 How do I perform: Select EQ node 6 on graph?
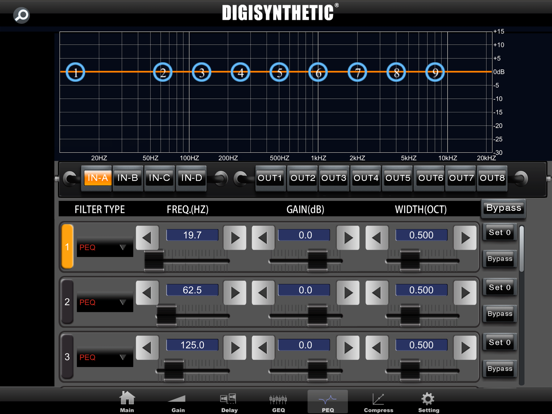[x=318, y=72]
